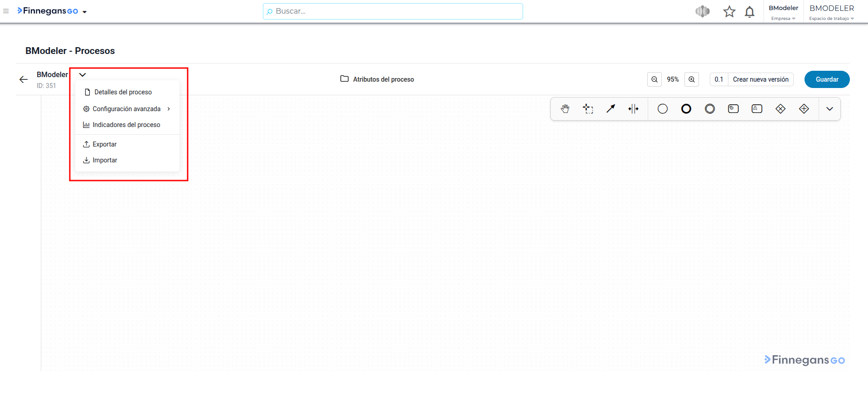
Task: Choose Exportar from the menu
Action: click(x=127, y=144)
